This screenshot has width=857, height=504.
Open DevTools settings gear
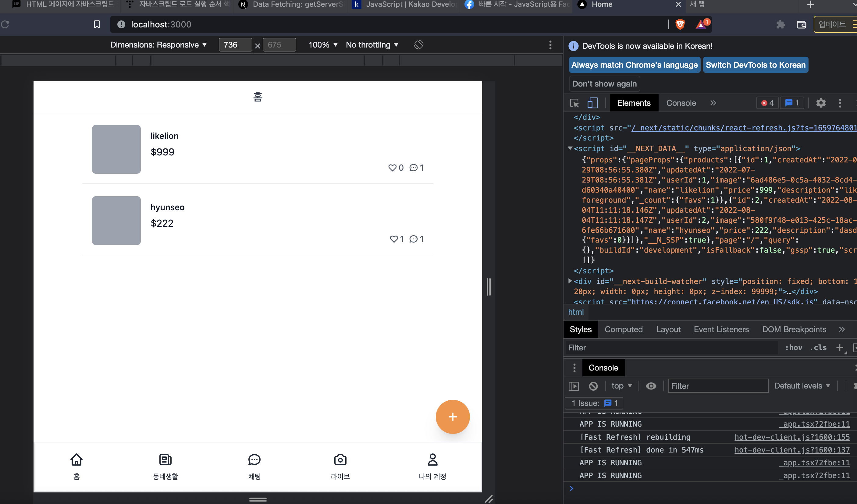click(821, 103)
